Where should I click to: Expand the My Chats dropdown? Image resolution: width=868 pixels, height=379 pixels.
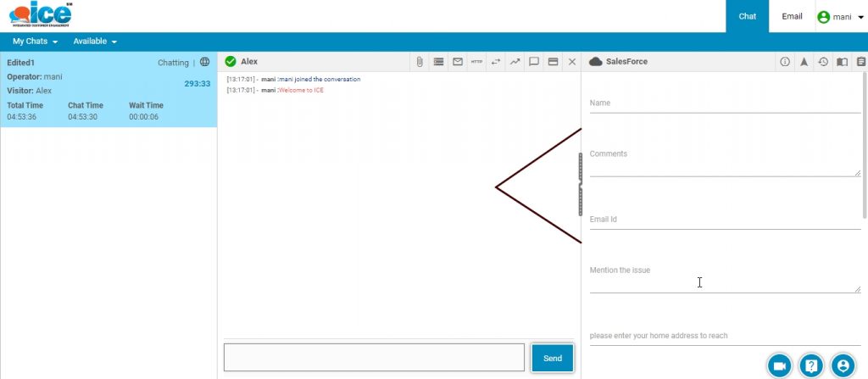tap(35, 42)
